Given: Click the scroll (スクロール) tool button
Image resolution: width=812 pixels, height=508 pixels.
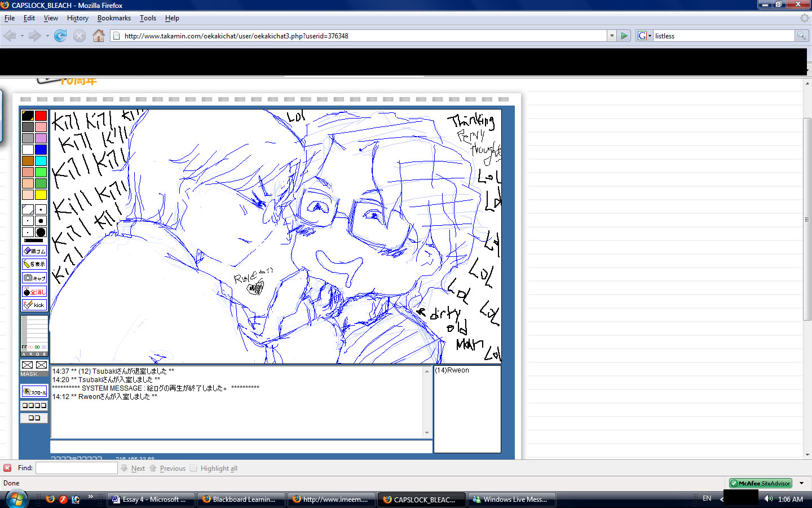Looking at the screenshot, I should [x=34, y=391].
